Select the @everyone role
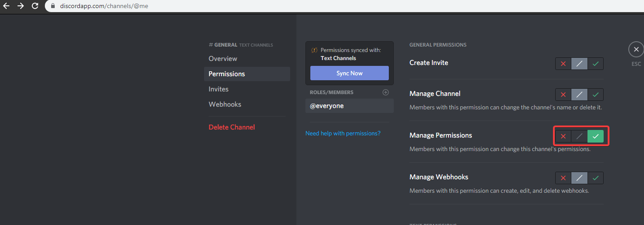 coord(349,106)
